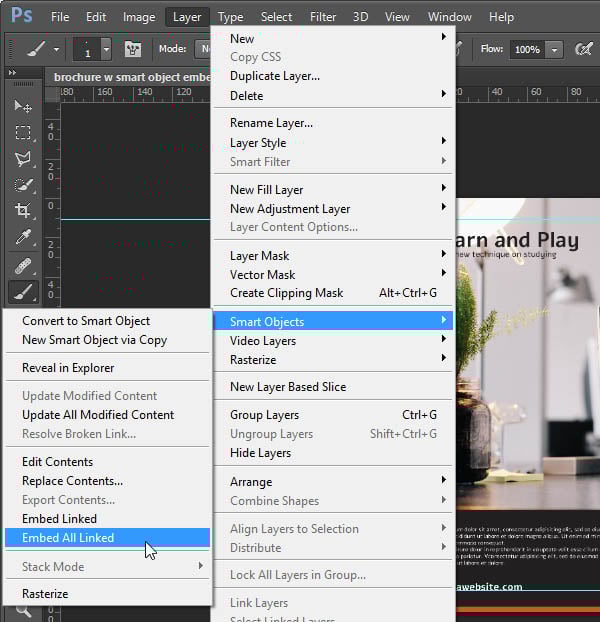Screen dimensions: 600x622
Task: Open the Layer menu
Action: coord(187,17)
